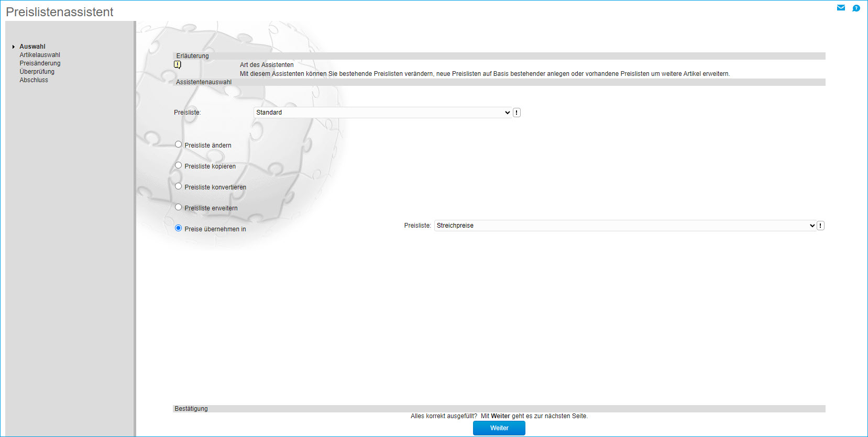Select the Preise übernehmen in radio button

(179, 228)
